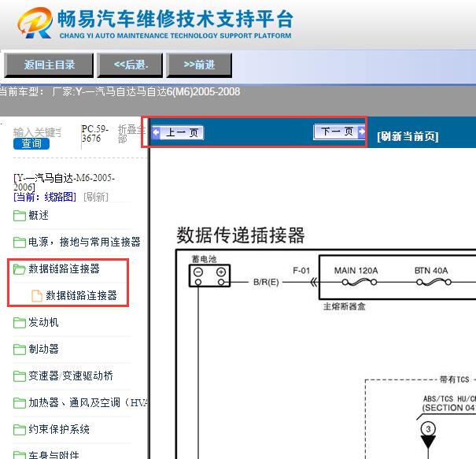Expand 加热器、通风及空调 folder
The width and height of the screenshot is (476, 459).
[x=88, y=402]
